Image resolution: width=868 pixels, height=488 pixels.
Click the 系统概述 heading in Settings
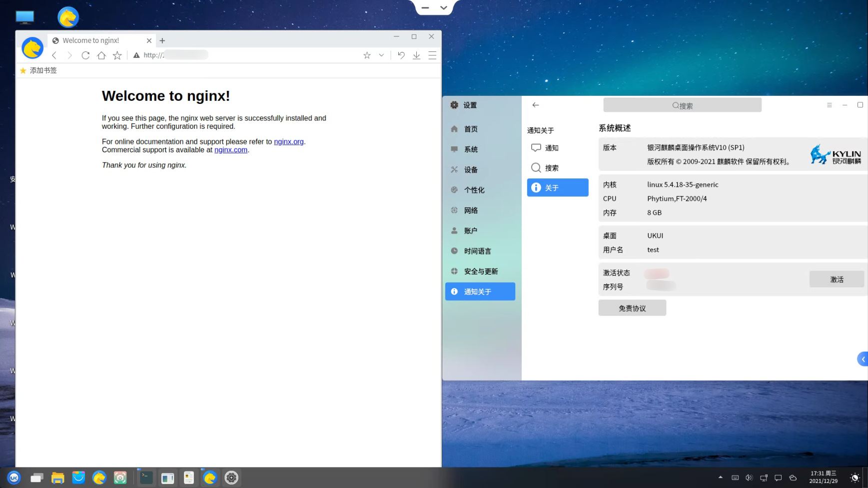coord(615,128)
